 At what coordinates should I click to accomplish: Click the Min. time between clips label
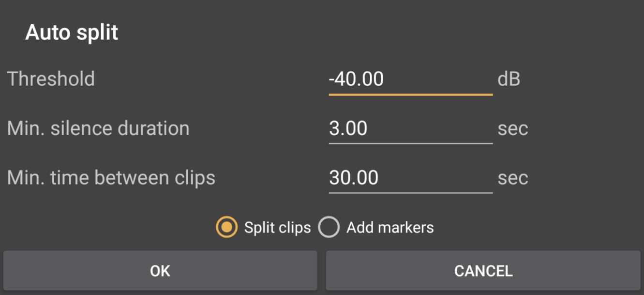coord(111,178)
